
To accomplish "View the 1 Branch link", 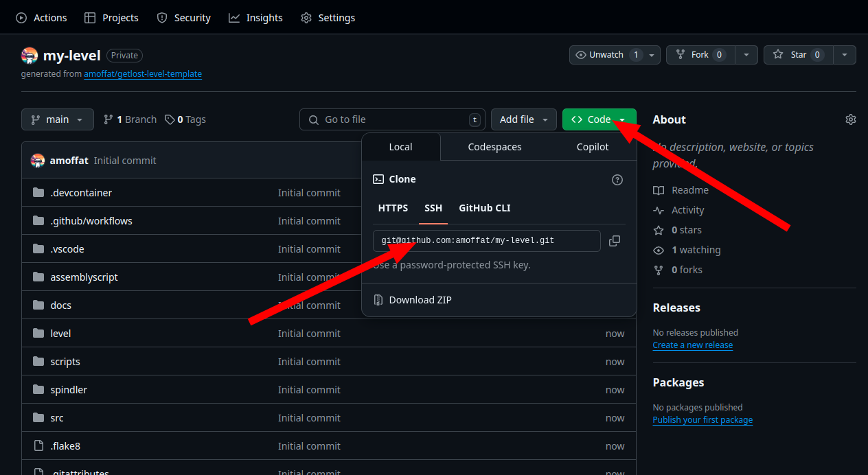I will [x=130, y=119].
